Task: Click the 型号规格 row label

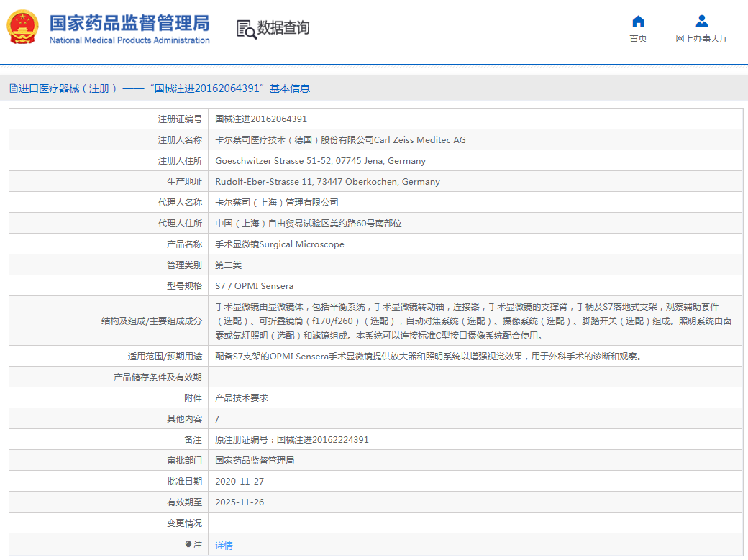Action: pyautogui.click(x=184, y=285)
